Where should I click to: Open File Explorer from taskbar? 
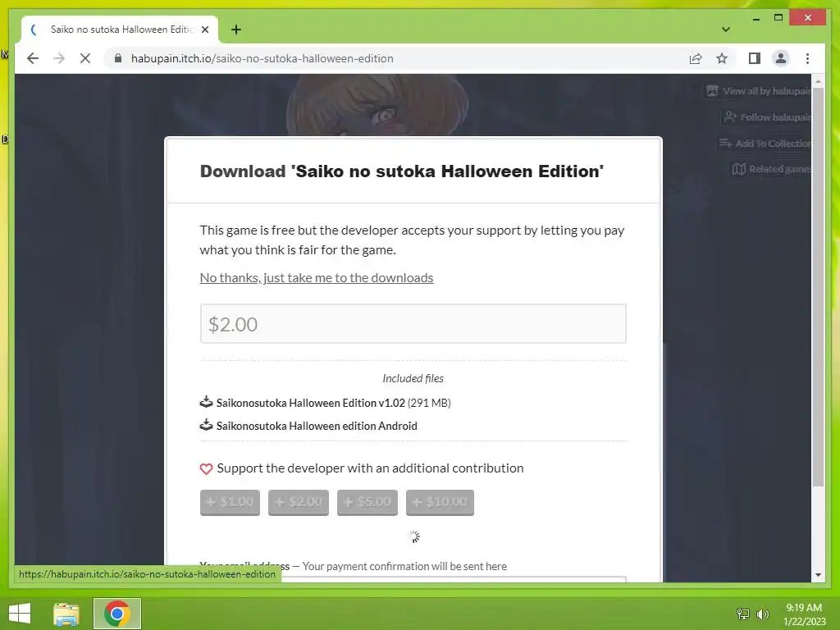tap(66, 614)
